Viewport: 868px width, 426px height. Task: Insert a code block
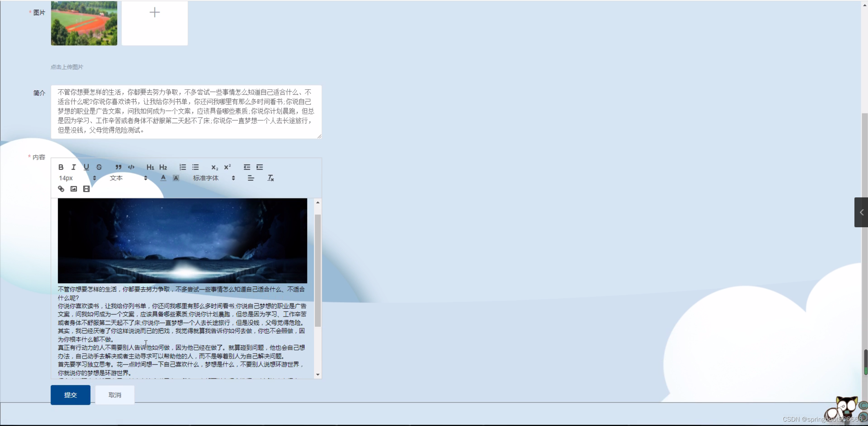131,167
